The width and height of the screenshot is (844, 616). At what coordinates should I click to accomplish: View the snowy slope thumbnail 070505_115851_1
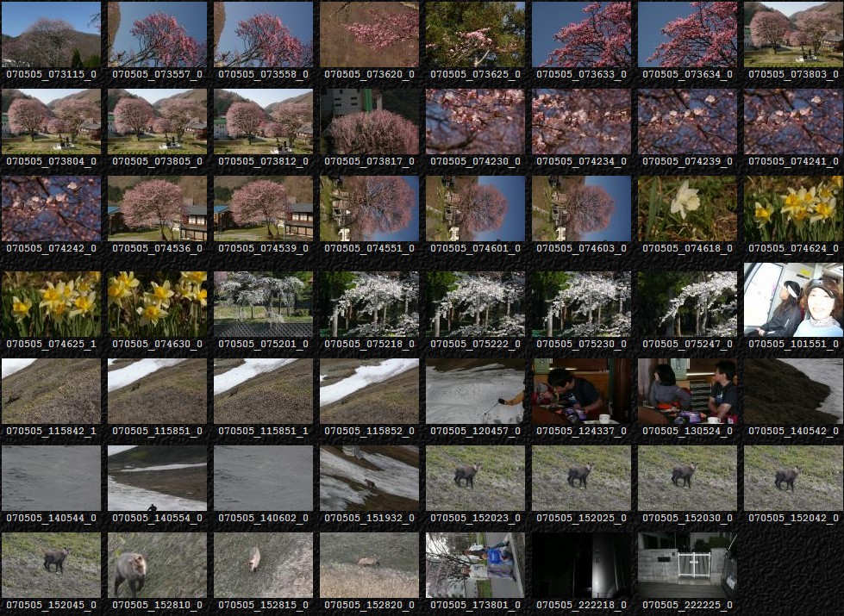[263, 391]
